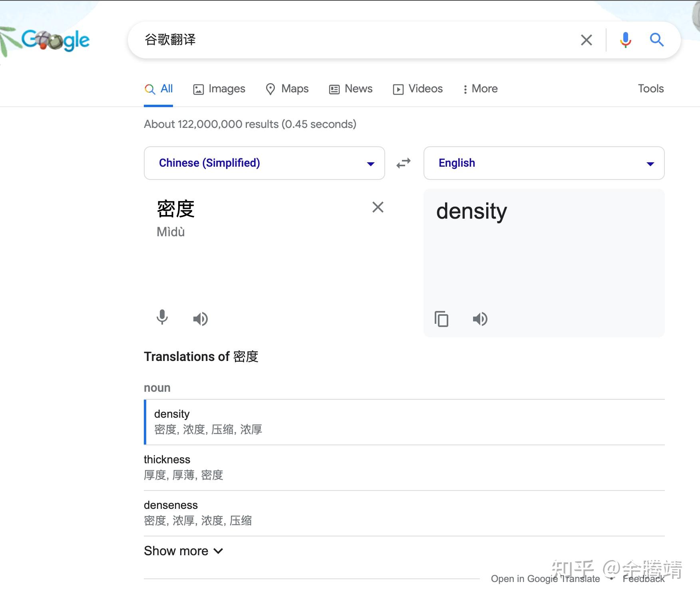The image size is (700, 598).
Task: Start voice search with the microphone
Action: point(625,40)
